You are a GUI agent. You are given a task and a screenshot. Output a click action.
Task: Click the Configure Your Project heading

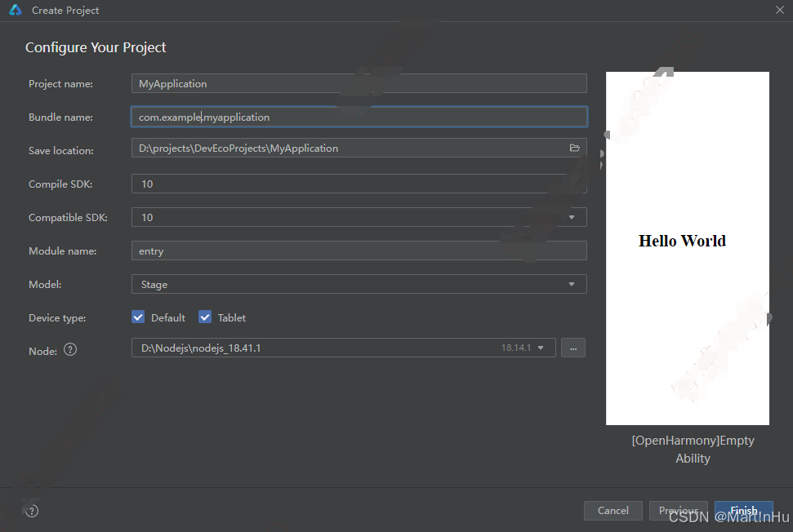tap(96, 47)
